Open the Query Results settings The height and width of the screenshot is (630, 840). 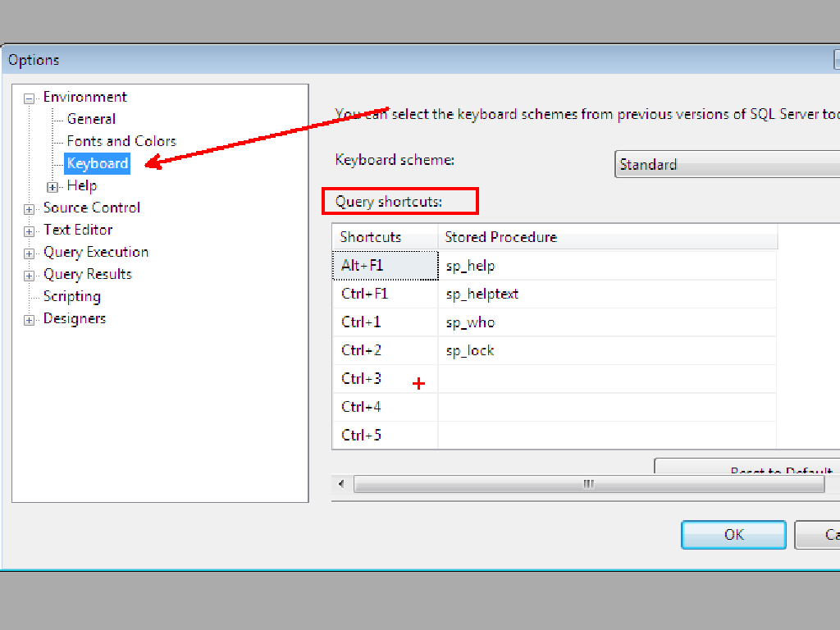pyautogui.click(x=87, y=274)
